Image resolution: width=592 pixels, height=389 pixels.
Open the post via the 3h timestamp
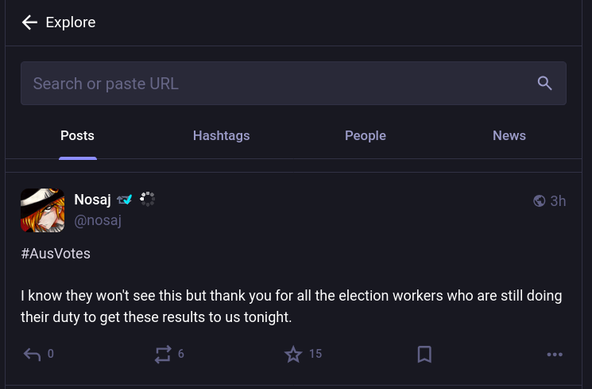coord(558,201)
